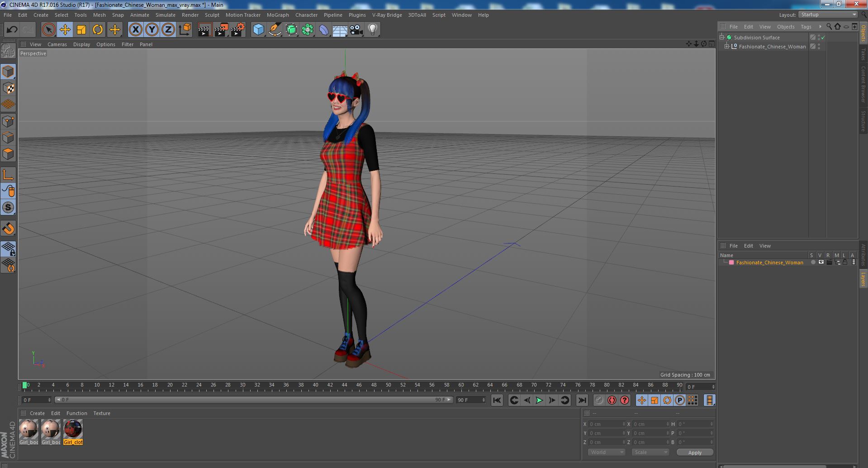Expand Fashionate_Chinese_Woman object in tree
The width and height of the screenshot is (868, 468).
click(727, 47)
